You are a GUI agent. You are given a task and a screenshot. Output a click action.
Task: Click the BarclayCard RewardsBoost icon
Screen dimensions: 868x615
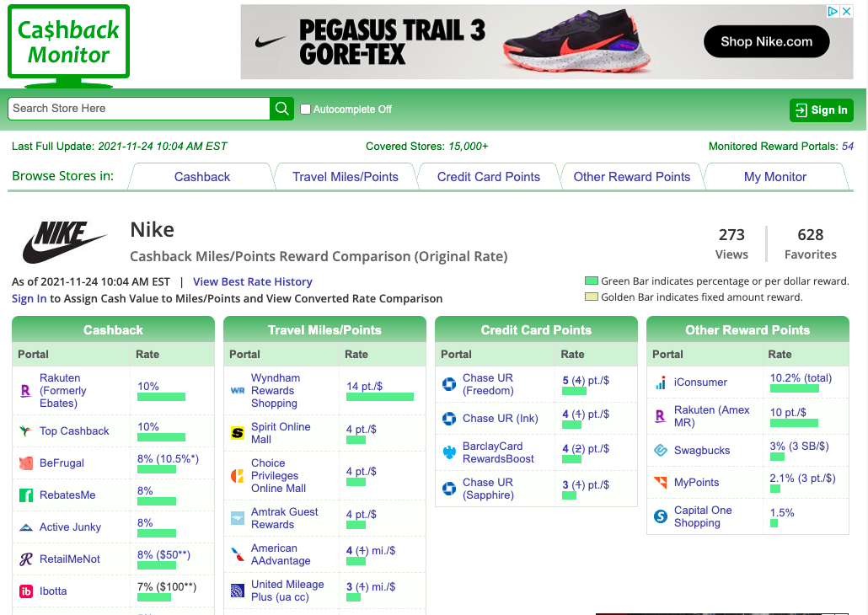coord(449,452)
